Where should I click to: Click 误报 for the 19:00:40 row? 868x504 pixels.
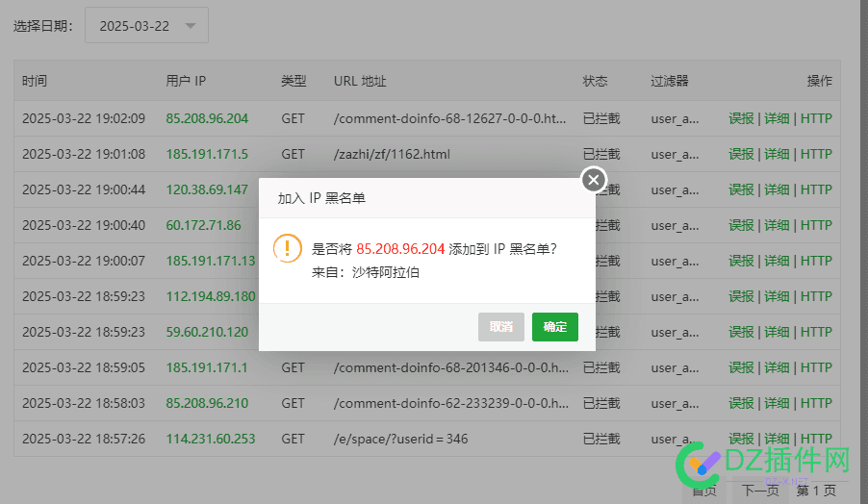tap(741, 225)
